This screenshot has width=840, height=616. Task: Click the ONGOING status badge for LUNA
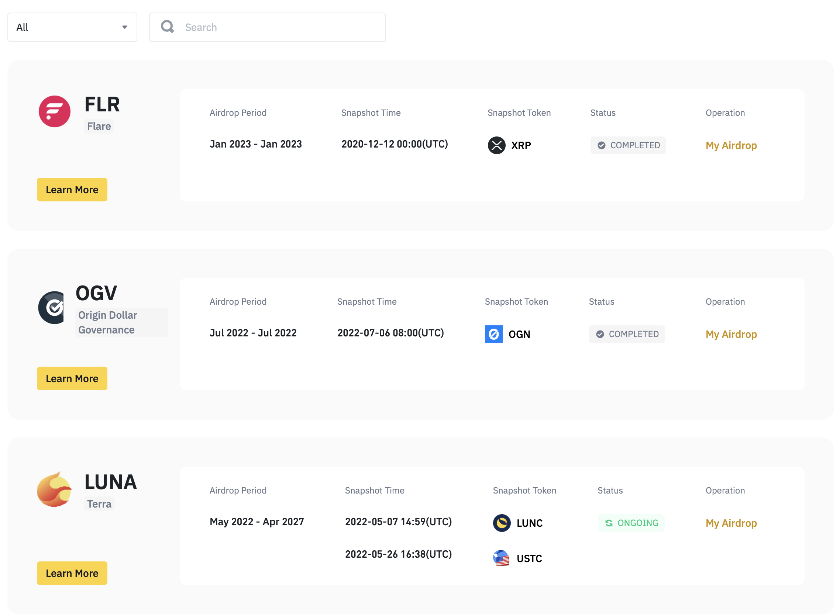[631, 523]
